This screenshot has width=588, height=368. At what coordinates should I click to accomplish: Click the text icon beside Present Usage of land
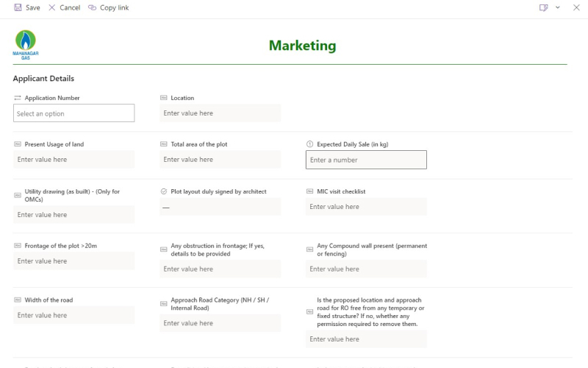tap(17, 144)
